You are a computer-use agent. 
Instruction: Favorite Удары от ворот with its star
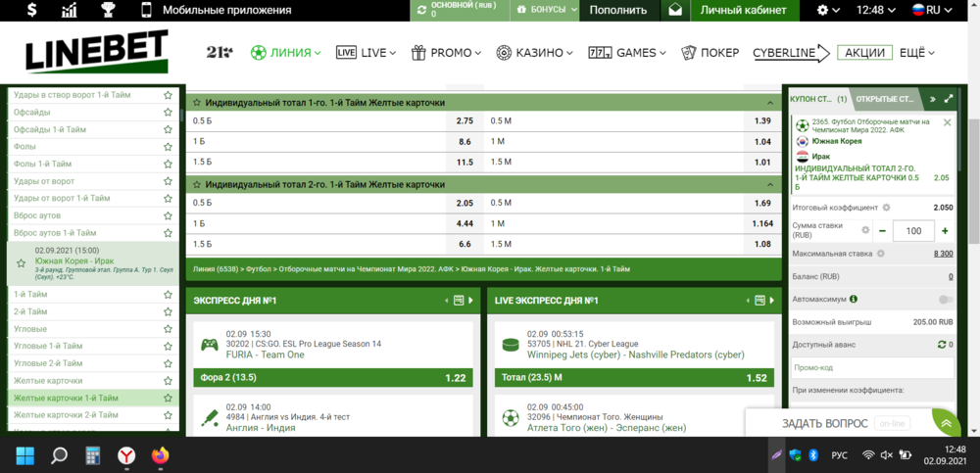[x=168, y=181]
